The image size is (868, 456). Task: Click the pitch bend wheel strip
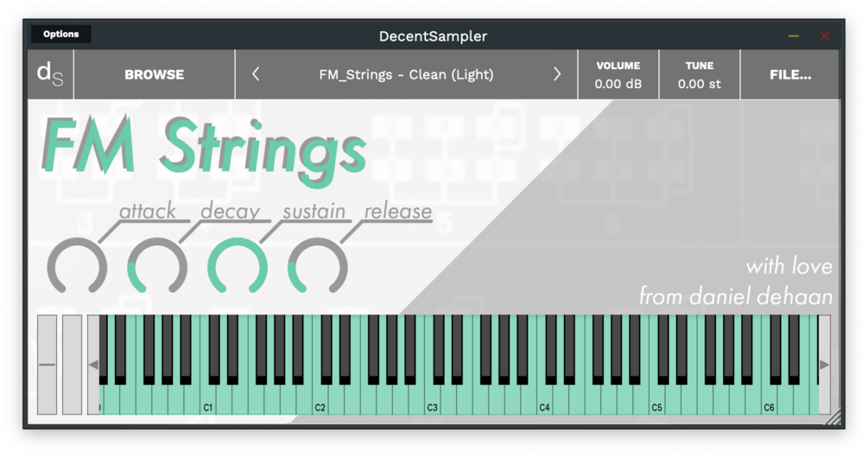coord(47,364)
